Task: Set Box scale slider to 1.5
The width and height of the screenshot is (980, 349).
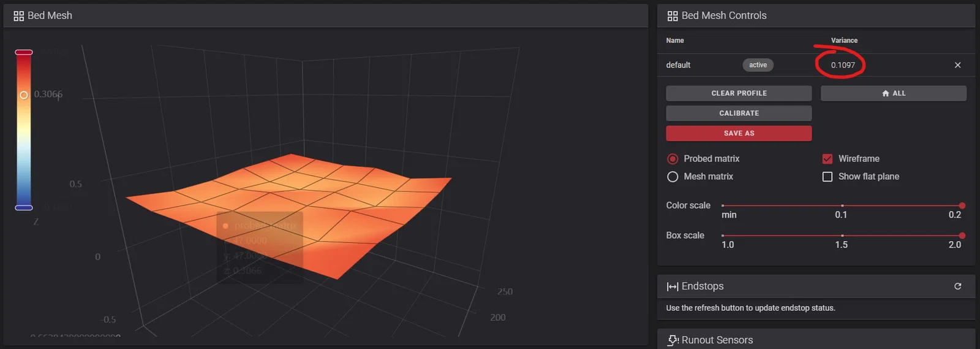Action: tap(842, 236)
